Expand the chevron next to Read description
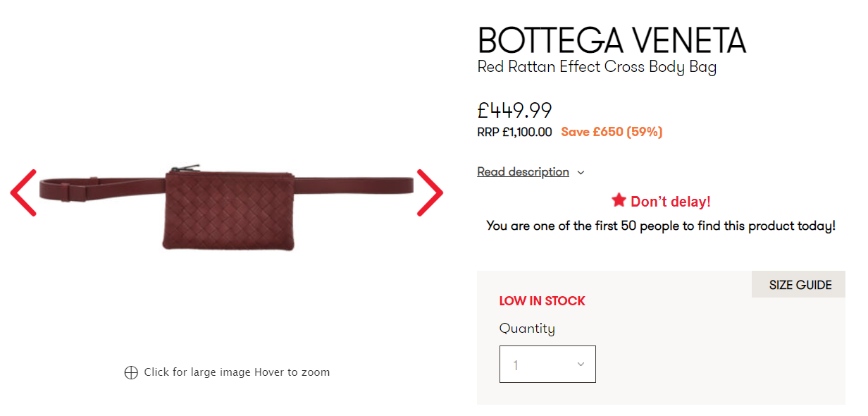Viewport: 868px width, 416px height. click(581, 172)
